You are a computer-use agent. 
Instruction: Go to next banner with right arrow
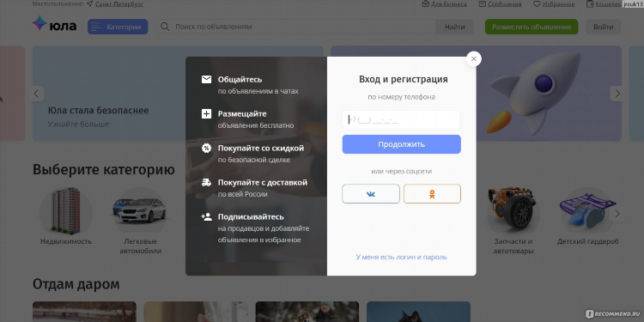tap(617, 94)
